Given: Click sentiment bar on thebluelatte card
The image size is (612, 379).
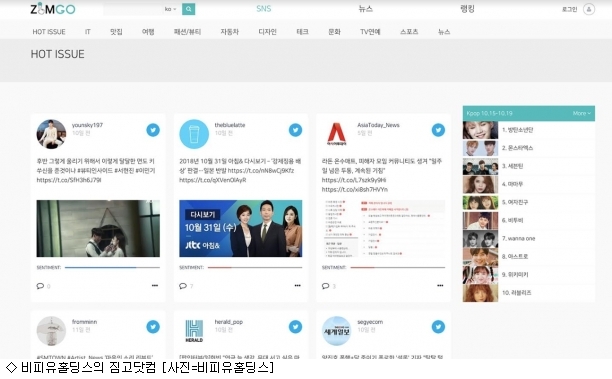Looking at the screenshot, I should coord(255,267).
